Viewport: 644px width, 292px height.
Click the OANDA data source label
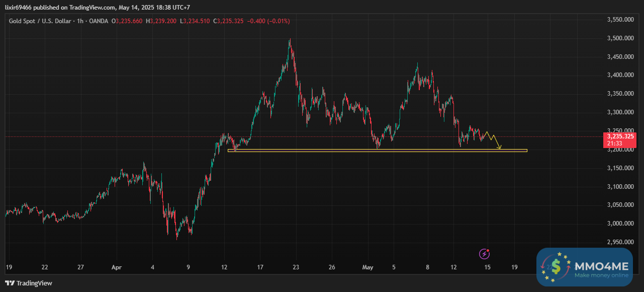tap(100, 21)
